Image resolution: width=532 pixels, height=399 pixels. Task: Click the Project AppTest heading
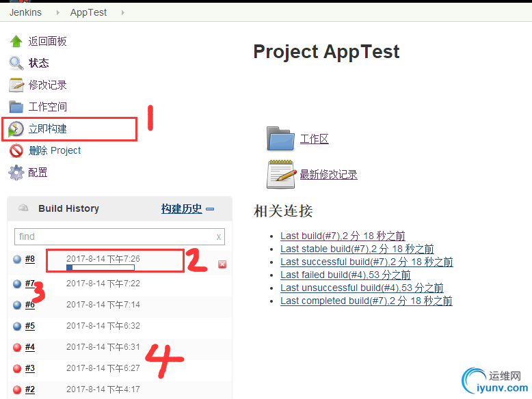326,52
